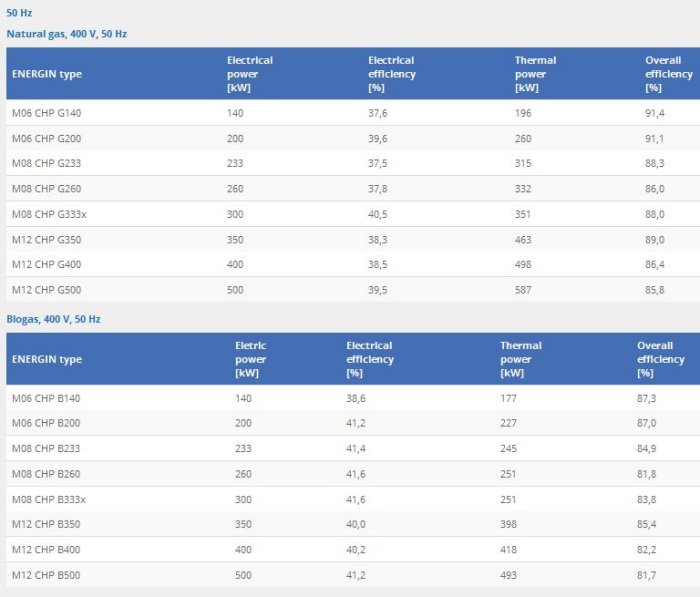Select the M06 CHP B140 row label
Viewport: 700px width, 597px height.
pos(46,398)
